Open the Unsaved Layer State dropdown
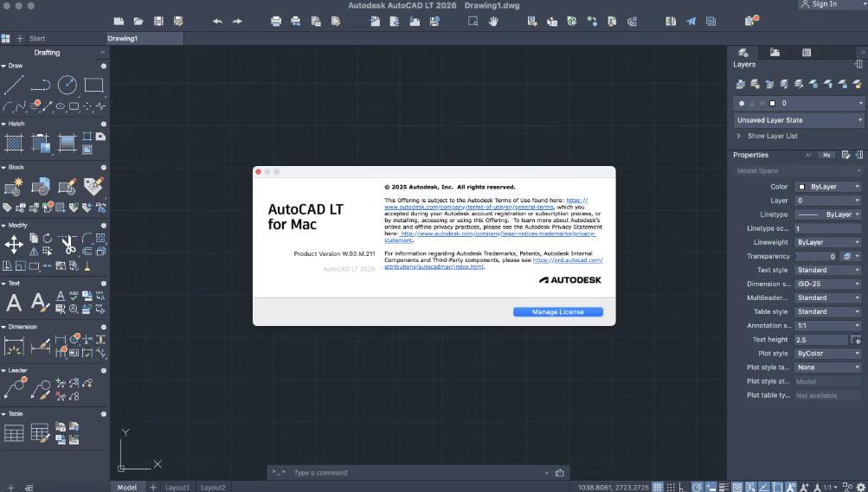The height and width of the screenshot is (492, 868). (799, 120)
